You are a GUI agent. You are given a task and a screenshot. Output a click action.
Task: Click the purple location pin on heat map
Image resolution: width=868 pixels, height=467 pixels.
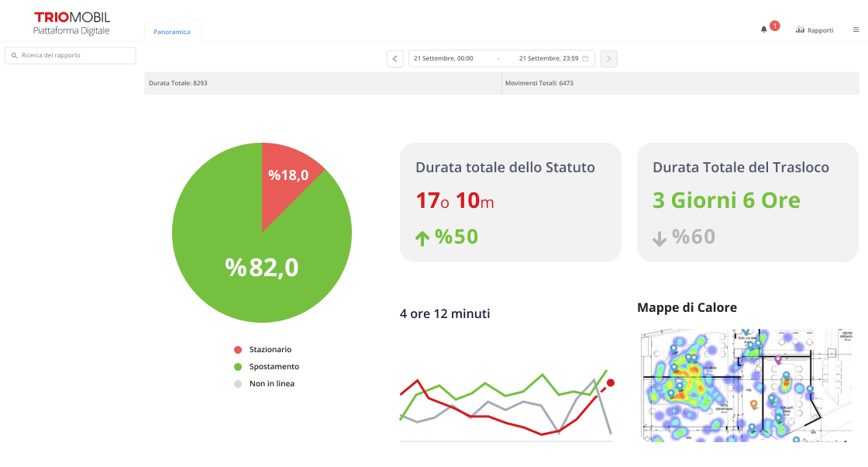(778, 359)
